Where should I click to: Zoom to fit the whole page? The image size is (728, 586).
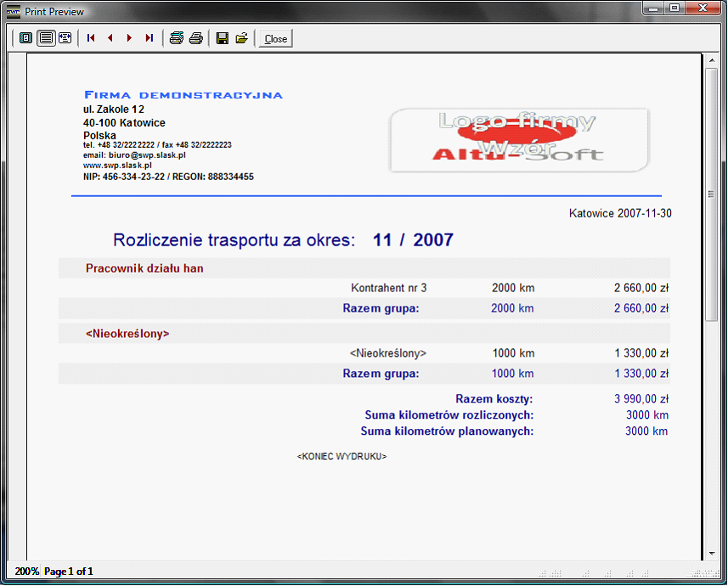[25, 38]
